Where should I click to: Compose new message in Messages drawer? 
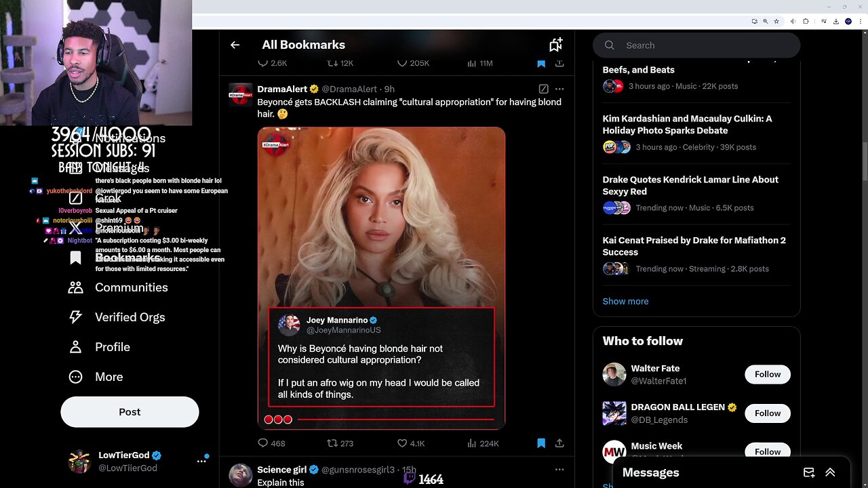click(x=809, y=472)
